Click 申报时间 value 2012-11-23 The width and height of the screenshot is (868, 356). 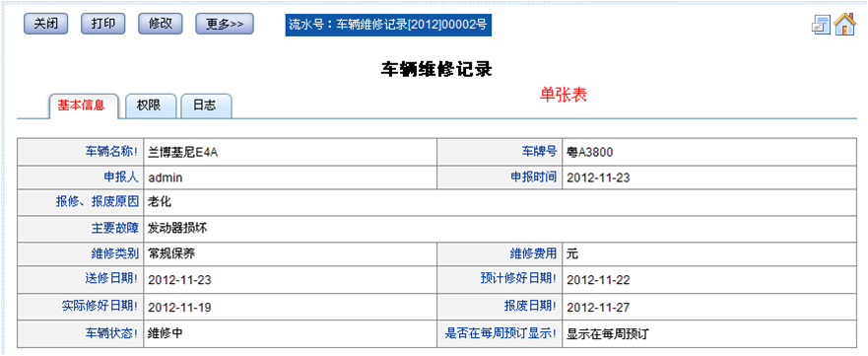click(x=598, y=178)
